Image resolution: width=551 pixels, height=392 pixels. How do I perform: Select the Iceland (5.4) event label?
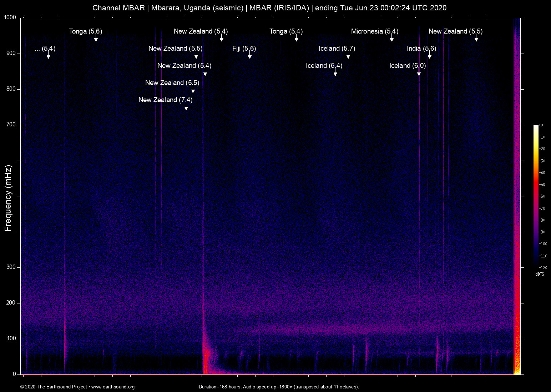point(324,66)
